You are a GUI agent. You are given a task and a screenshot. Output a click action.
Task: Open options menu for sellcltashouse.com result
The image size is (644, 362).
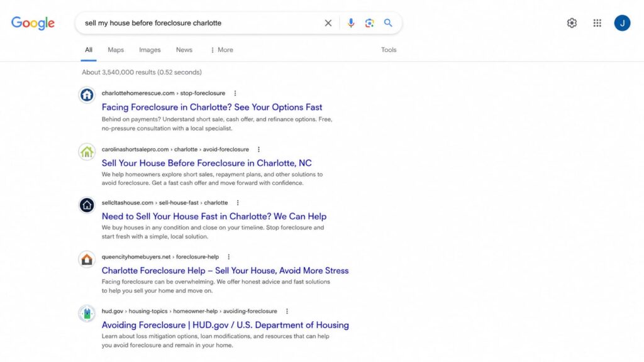point(238,203)
